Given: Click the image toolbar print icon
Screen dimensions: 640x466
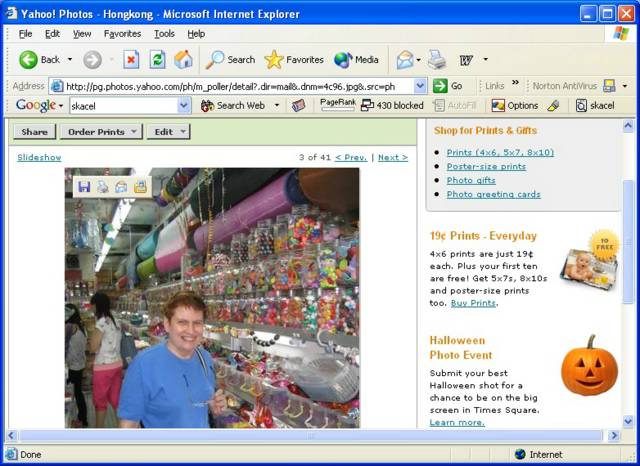Looking at the screenshot, I should pos(102,187).
